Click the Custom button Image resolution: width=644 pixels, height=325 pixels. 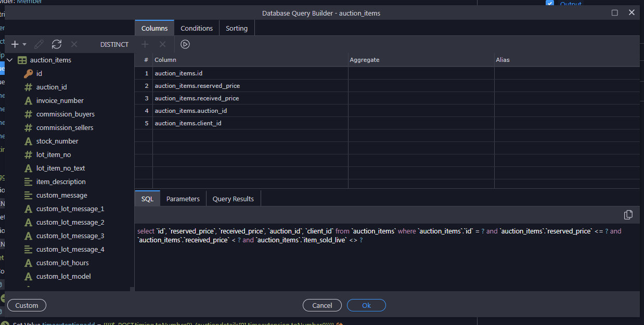27,305
